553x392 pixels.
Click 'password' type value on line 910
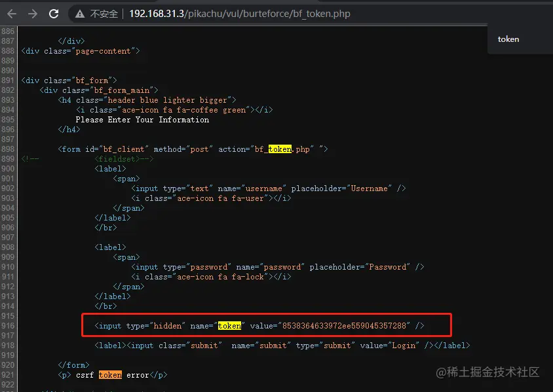pos(209,267)
